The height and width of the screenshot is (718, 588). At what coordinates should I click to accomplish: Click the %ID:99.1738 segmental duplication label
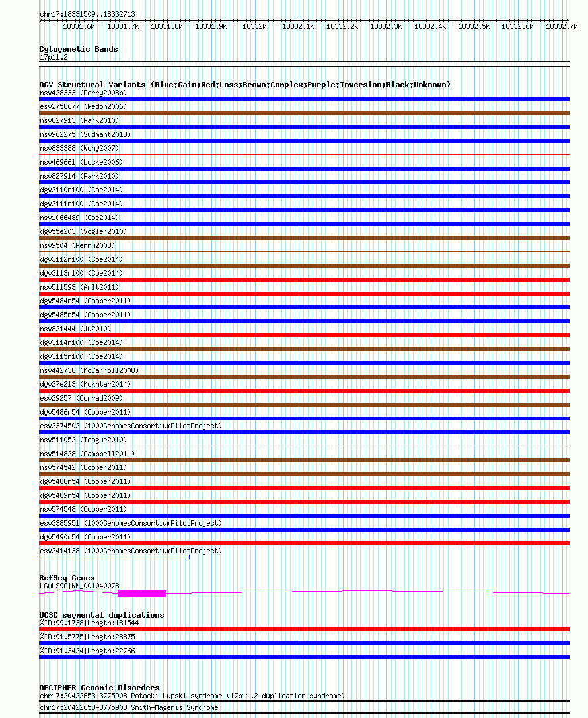(x=89, y=623)
